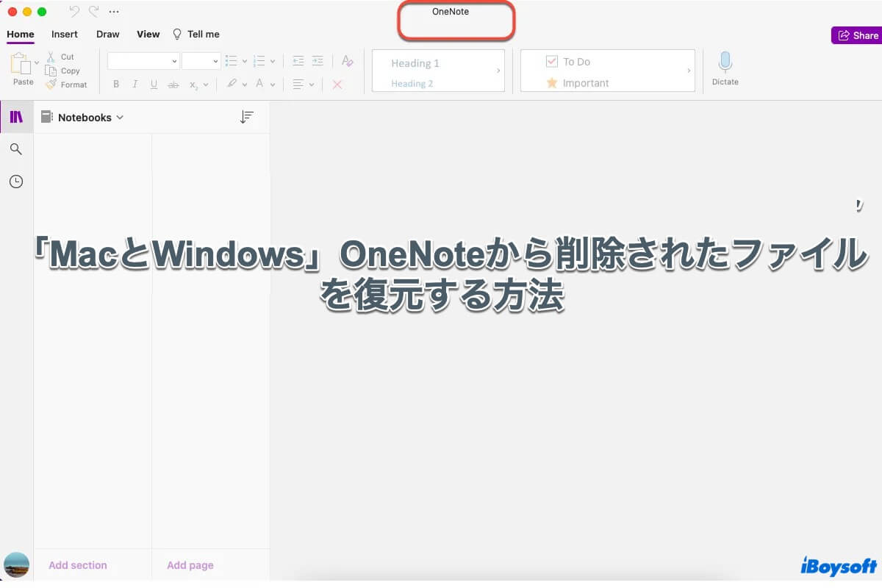The image size is (882, 588).
Task: Click the Tell me lightbulb search
Action: coord(196,34)
